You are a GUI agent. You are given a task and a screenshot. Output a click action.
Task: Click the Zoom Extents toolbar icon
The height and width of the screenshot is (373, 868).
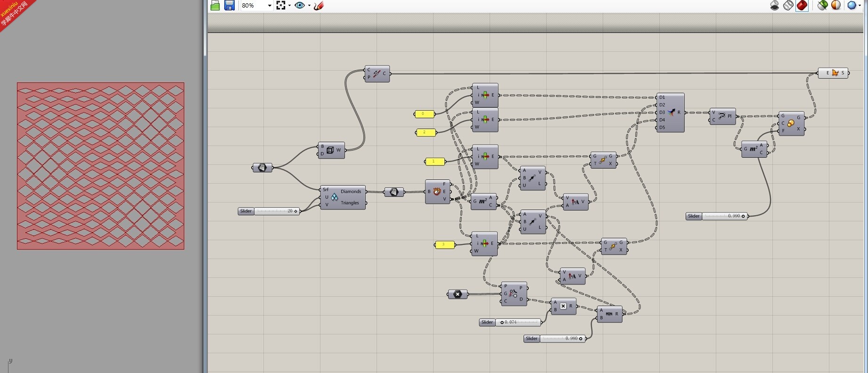pos(281,6)
